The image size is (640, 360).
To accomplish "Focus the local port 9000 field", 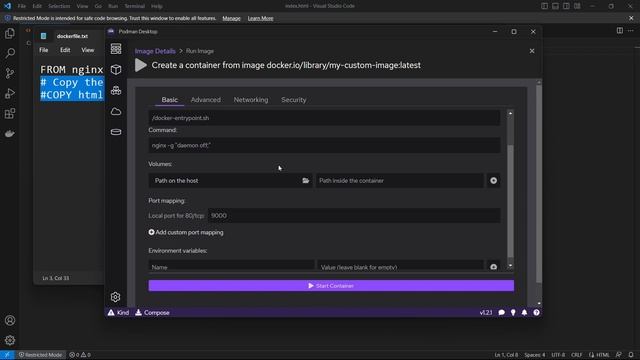I will click(354, 216).
